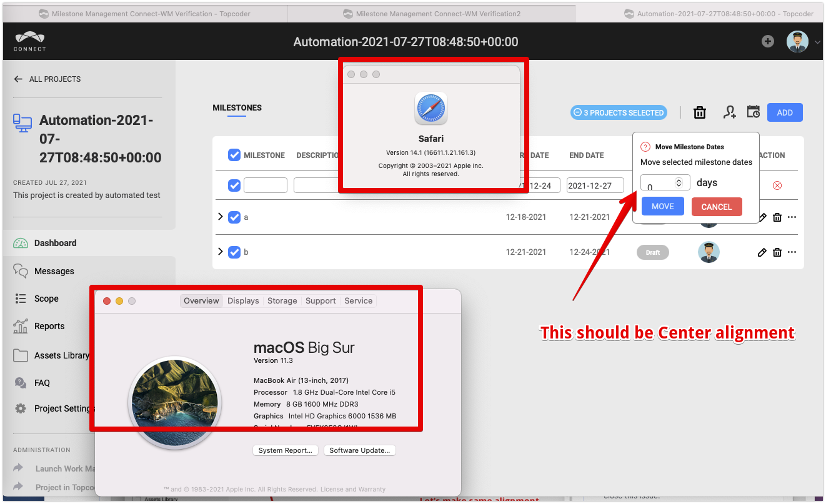The image size is (826, 504).
Task: Click Software Update button
Action: coord(360,450)
